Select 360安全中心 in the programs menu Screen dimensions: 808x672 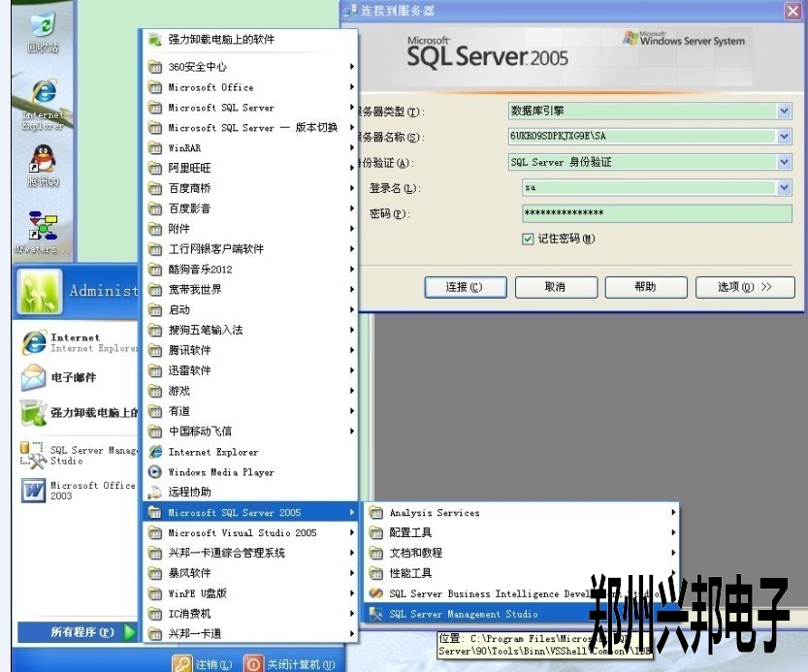[x=197, y=67]
